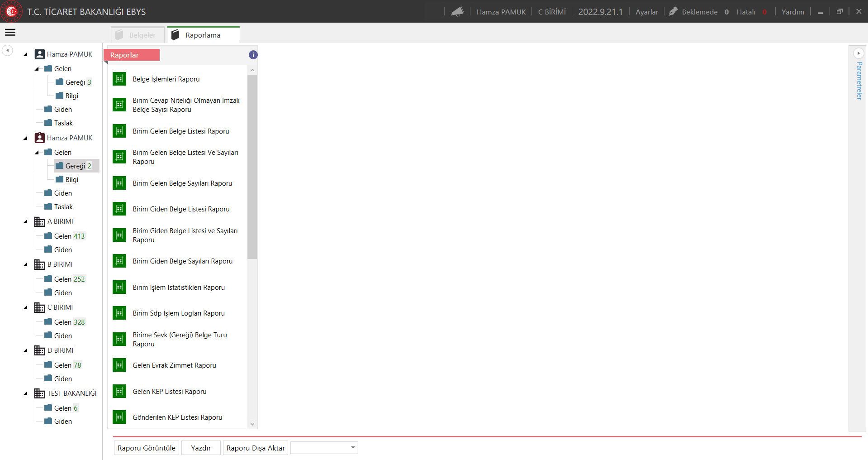
Task: Click the info icon in Raporlar panel
Action: 253,55
